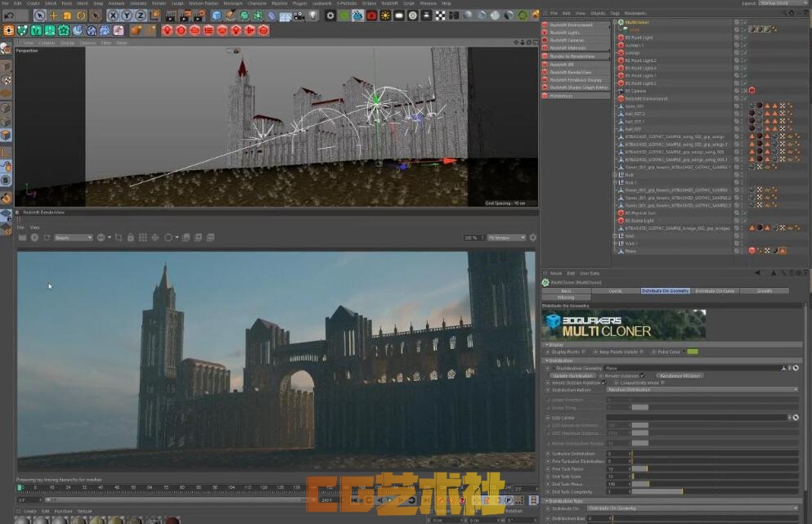Click the Randomize MCloner button
Image resolution: width=812 pixels, height=524 pixels.
[680, 376]
